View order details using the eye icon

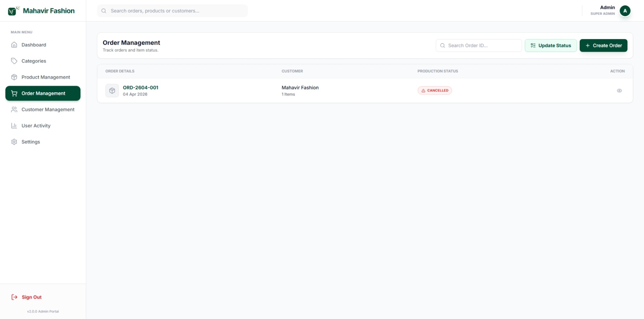tap(619, 91)
